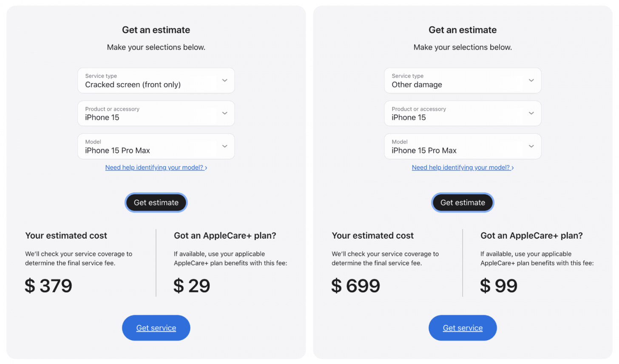Click the chevron on the Other damage selector

click(x=531, y=80)
